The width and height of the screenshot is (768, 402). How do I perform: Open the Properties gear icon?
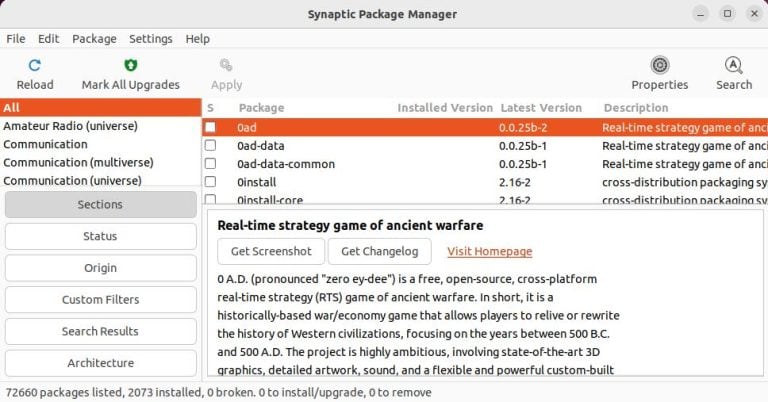pos(660,65)
